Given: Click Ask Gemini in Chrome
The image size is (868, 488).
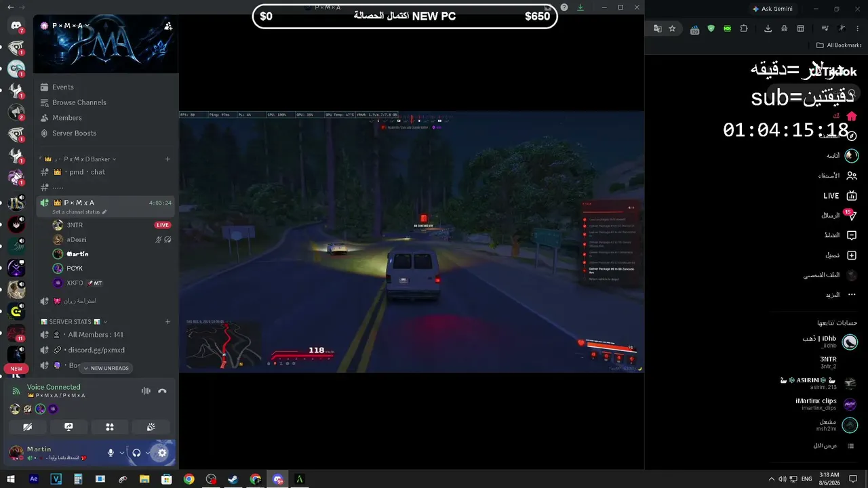Looking at the screenshot, I should pyautogui.click(x=772, y=9).
